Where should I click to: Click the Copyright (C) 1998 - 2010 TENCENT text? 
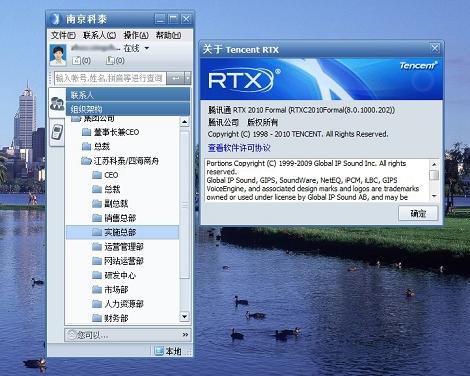click(x=298, y=134)
